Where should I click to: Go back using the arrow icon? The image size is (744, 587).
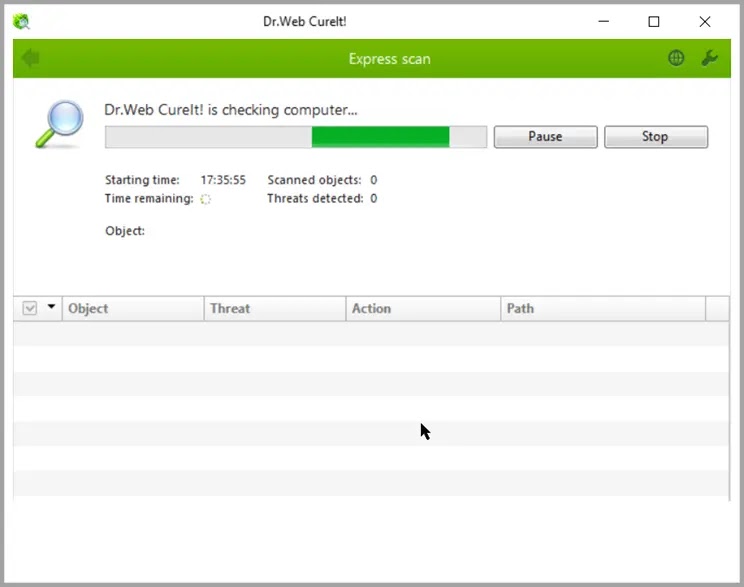pyautogui.click(x=30, y=58)
